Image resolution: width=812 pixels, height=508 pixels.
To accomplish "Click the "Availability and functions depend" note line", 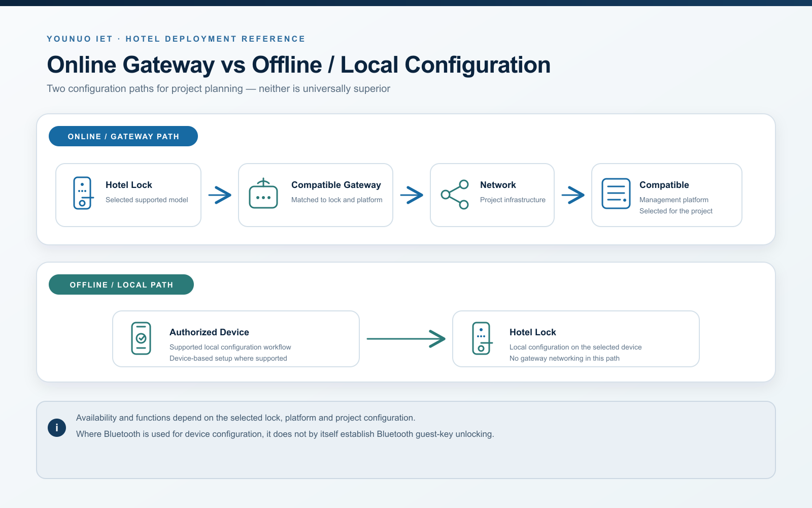I will [x=246, y=418].
